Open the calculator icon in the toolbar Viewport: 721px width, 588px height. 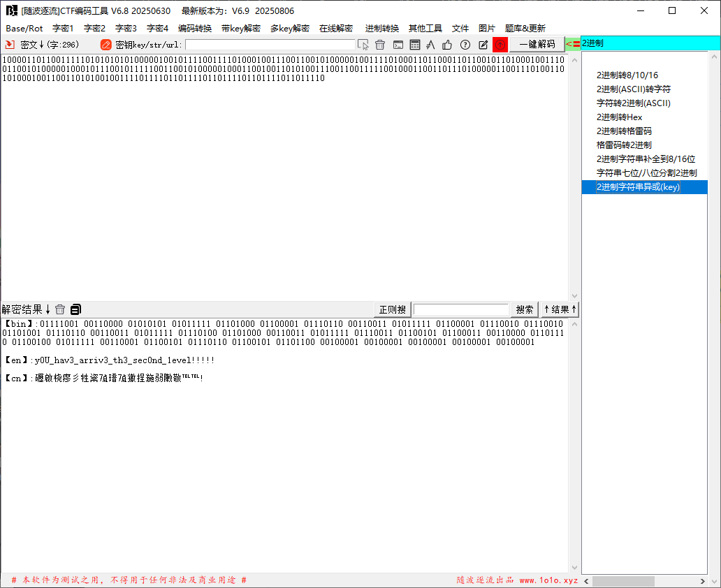(415, 45)
